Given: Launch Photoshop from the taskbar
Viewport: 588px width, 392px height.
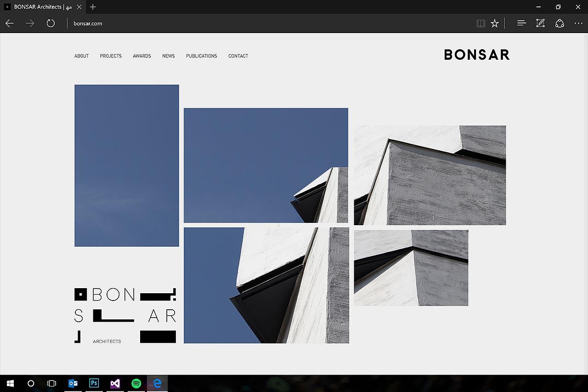Looking at the screenshot, I should point(94,383).
